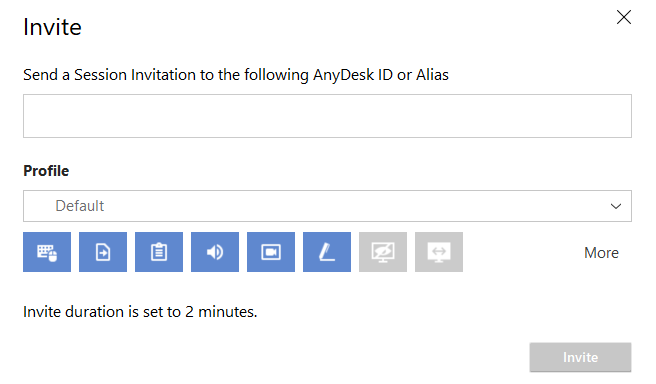Click the word Default in the profile box
Image resolution: width=656 pixels, height=384 pixels.
coord(79,206)
